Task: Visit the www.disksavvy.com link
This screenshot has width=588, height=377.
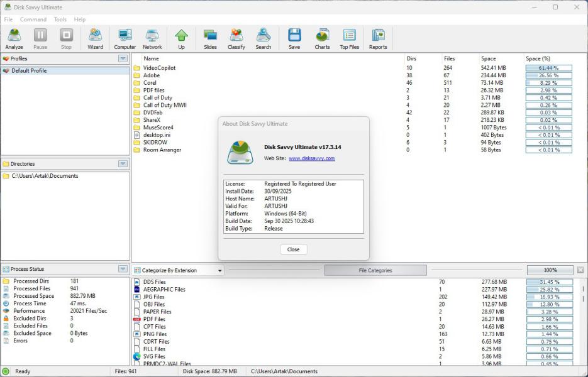Action: tap(311, 158)
